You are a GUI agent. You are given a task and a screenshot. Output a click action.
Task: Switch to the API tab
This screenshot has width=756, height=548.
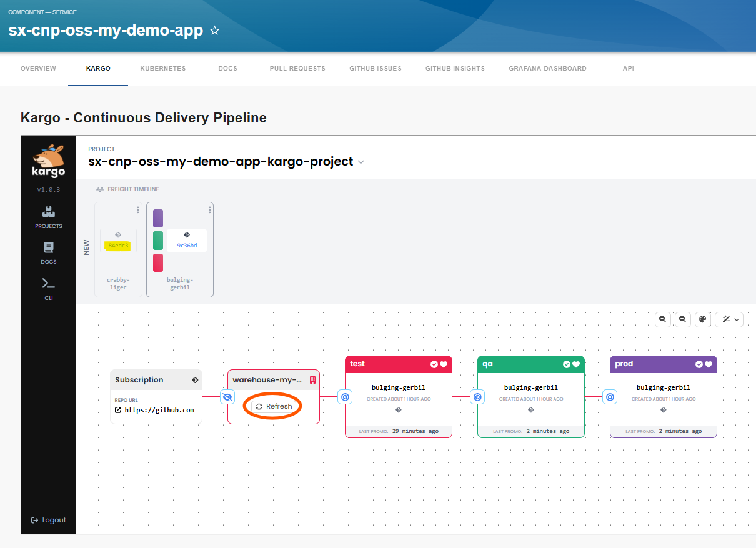point(629,69)
